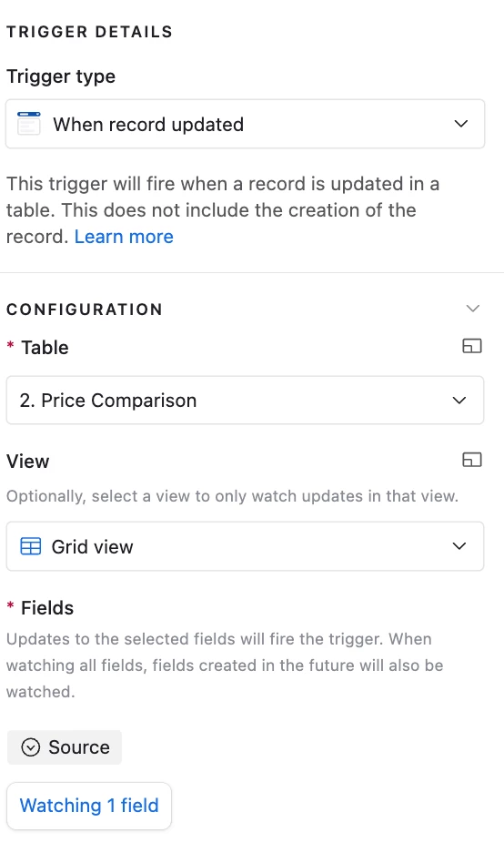This screenshot has width=504, height=843.
Task: Click the Grid view table icon
Action: click(30, 546)
